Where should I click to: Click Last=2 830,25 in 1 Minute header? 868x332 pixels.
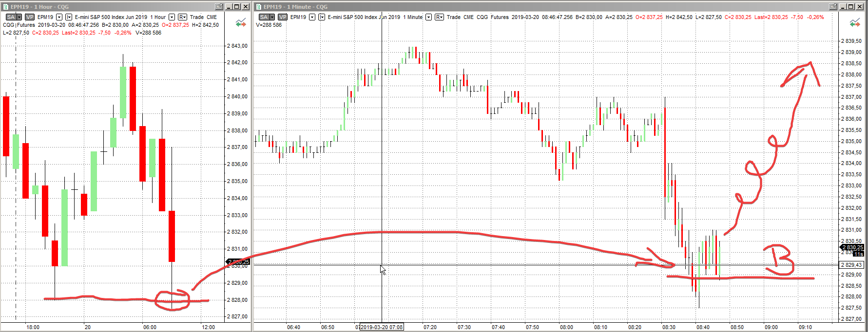tap(771, 17)
